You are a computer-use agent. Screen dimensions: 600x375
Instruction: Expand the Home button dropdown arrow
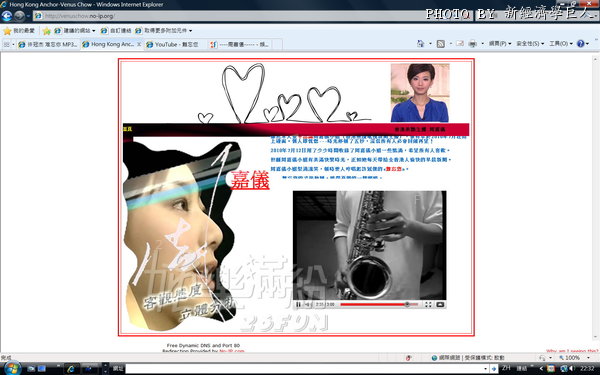tap(430, 44)
